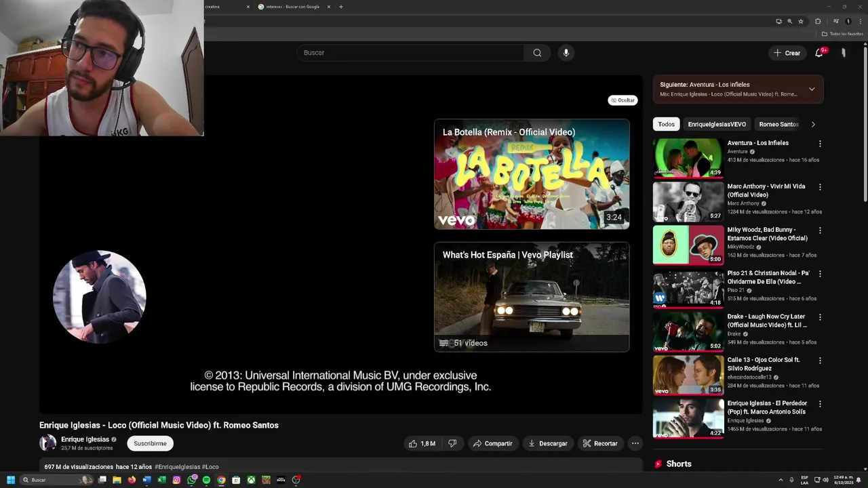Download the video via Descargar
The height and width of the screenshot is (488, 868).
click(547, 443)
